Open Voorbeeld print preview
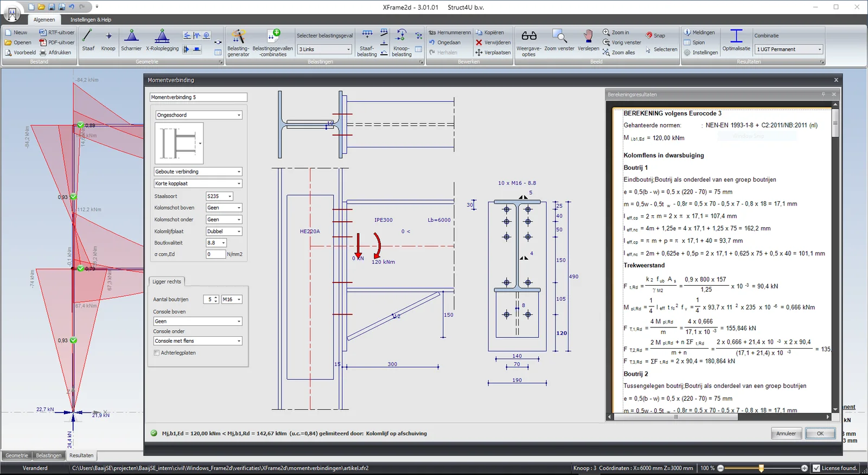This screenshot has width=868, height=475. point(21,53)
